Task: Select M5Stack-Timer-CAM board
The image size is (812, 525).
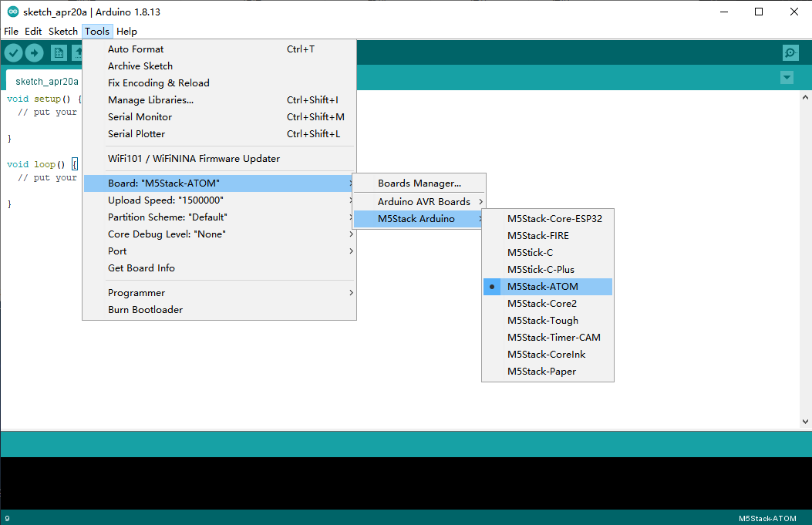Action: (x=548, y=338)
